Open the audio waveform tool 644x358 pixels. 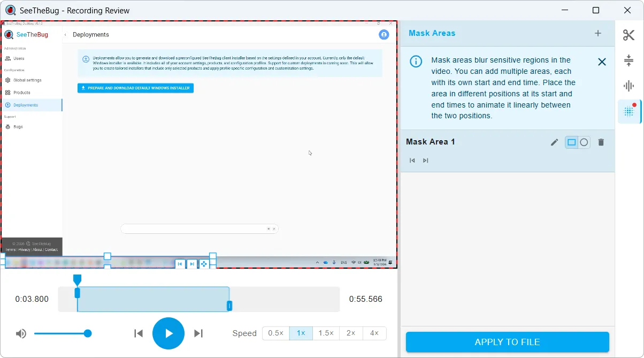click(x=628, y=86)
